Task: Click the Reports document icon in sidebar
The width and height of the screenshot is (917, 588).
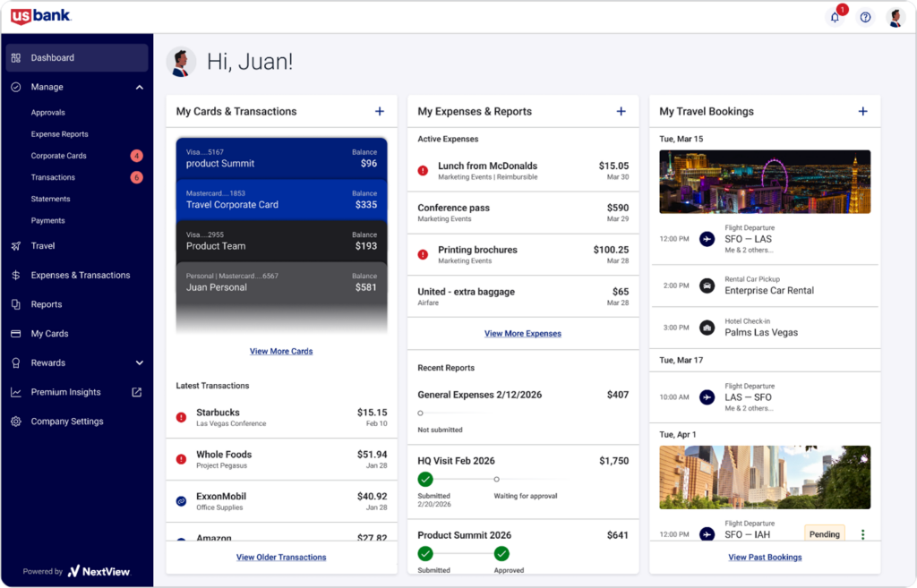Action: [x=16, y=304]
